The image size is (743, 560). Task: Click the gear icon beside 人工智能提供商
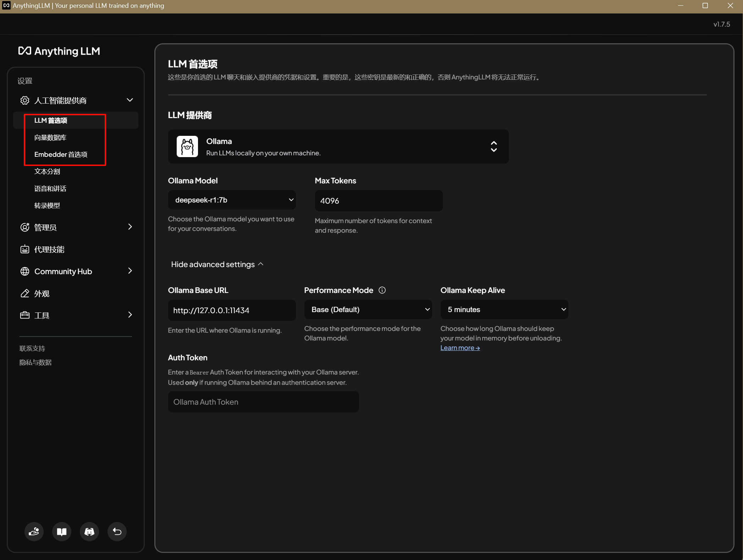click(25, 100)
